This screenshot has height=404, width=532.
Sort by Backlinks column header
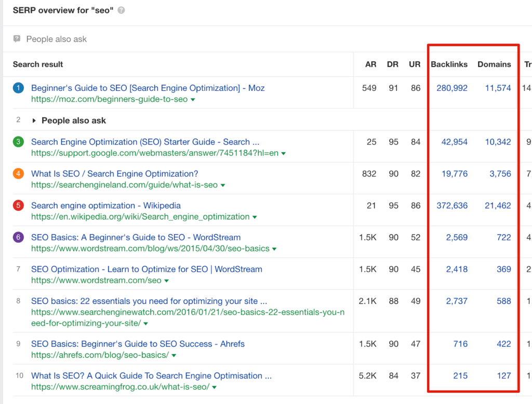click(449, 64)
